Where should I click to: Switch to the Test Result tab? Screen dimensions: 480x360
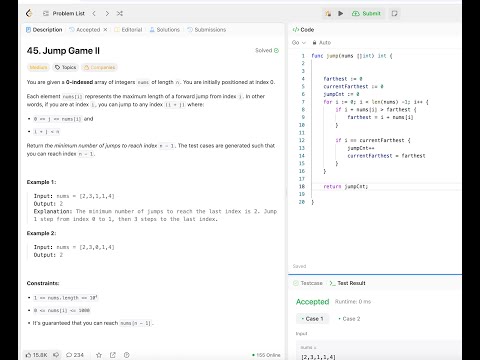348,283
